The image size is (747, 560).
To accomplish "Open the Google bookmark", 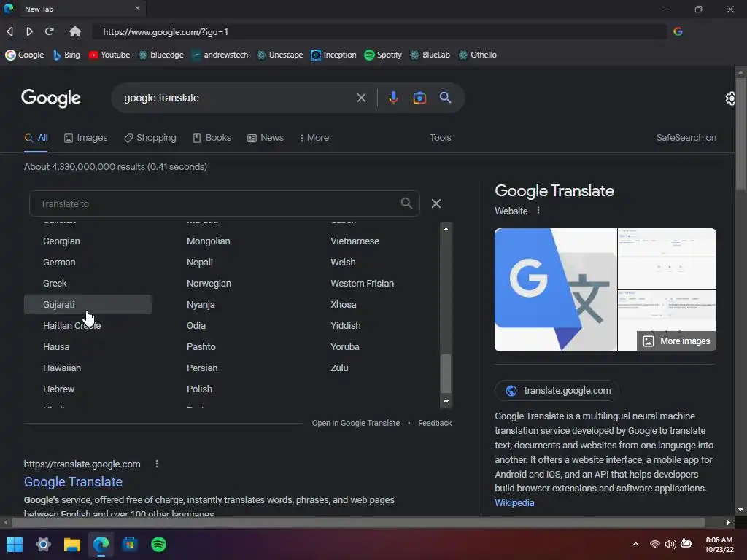I will (25, 55).
